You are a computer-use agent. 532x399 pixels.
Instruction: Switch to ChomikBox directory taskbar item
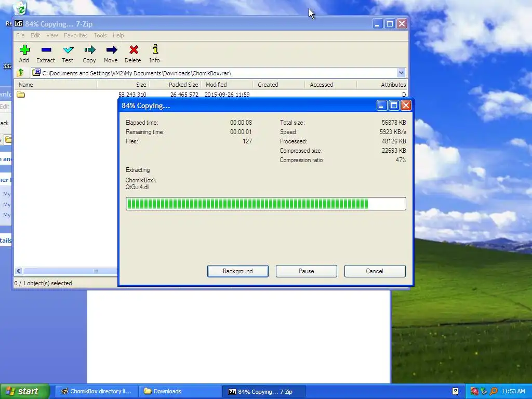tap(96, 391)
